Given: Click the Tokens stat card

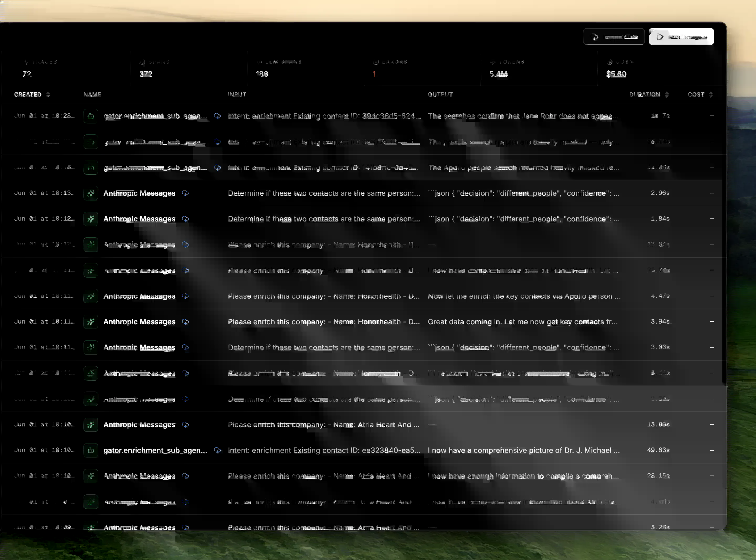Looking at the screenshot, I should [539, 68].
